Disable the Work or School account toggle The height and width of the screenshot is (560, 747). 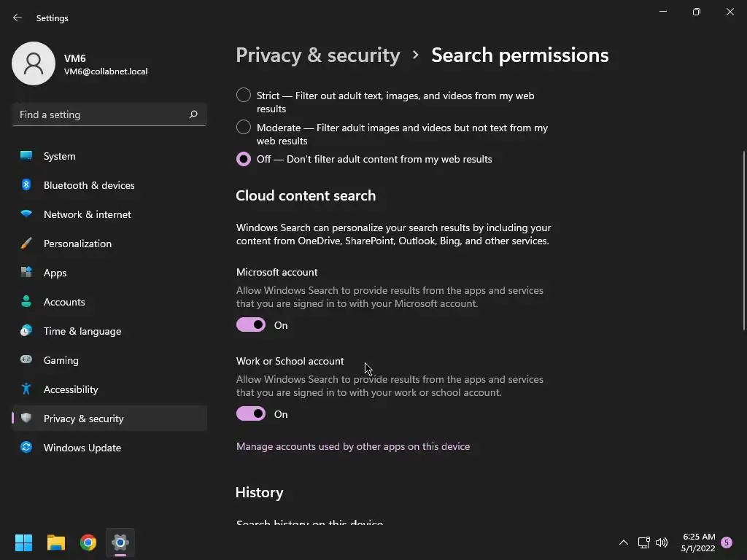tap(251, 414)
